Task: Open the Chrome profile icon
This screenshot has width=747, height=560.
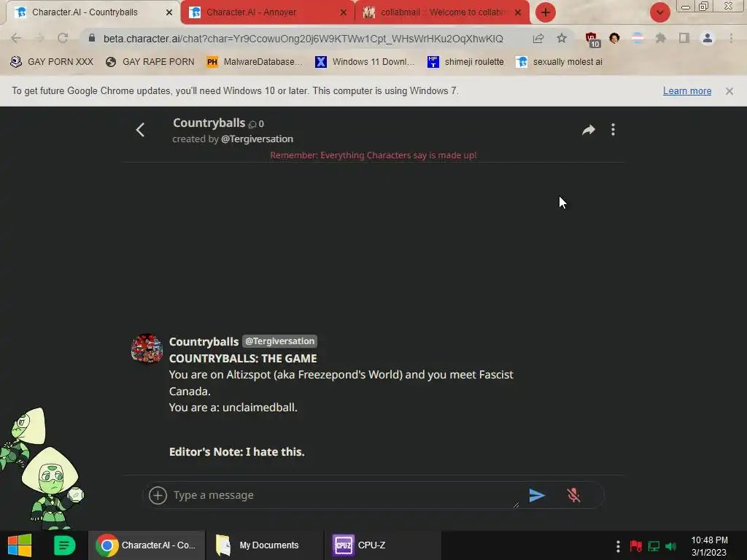Action: click(708, 38)
